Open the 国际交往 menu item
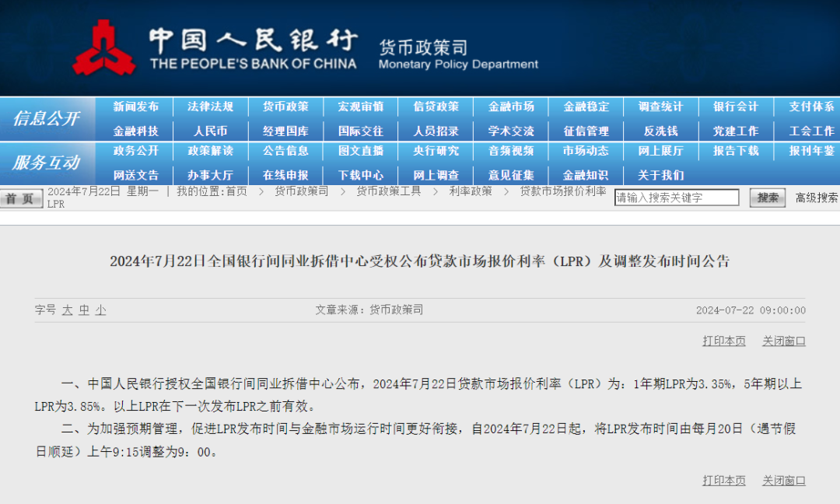The height and width of the screenshot is (504, 840). [x=361, y=131]
